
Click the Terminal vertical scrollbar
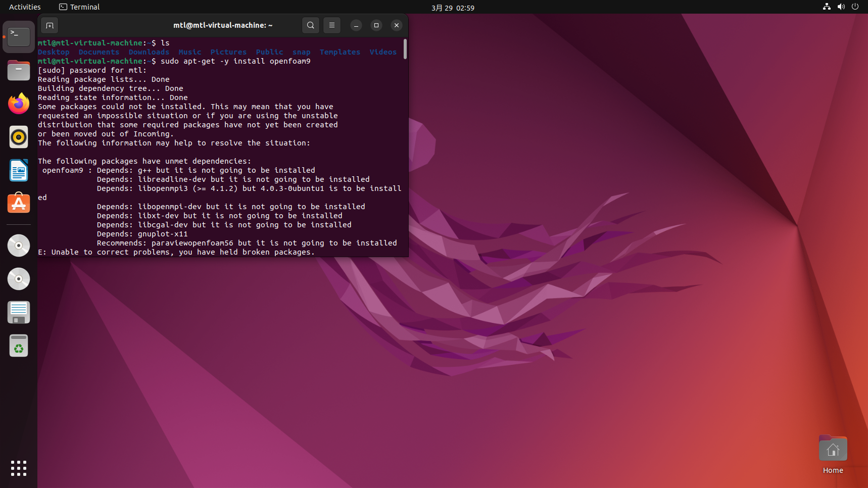click(405, 49)
